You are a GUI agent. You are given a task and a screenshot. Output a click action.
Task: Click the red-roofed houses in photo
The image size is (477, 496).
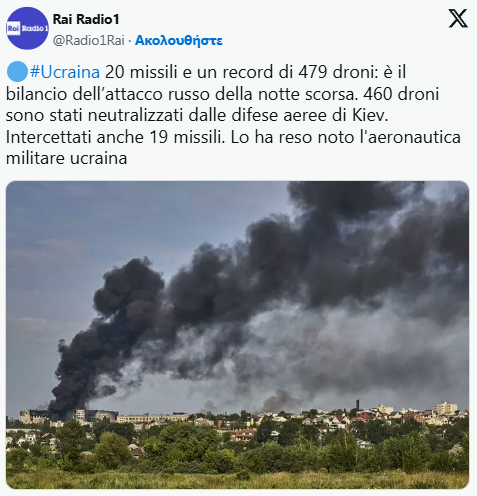pyautogui.click(x=243, y=434)
